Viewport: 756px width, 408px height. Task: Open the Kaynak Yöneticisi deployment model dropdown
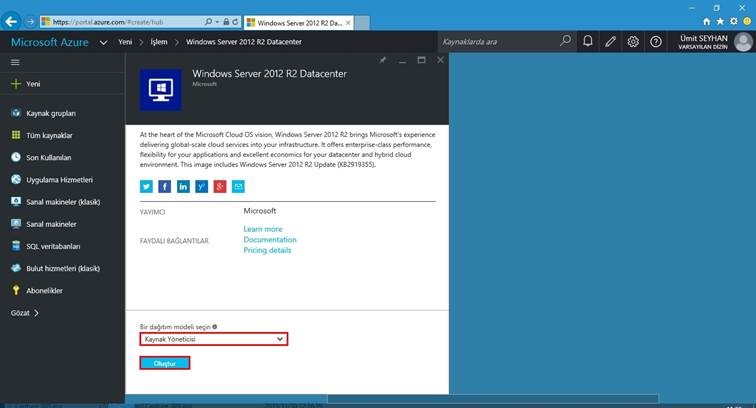[x=214, y=339]
